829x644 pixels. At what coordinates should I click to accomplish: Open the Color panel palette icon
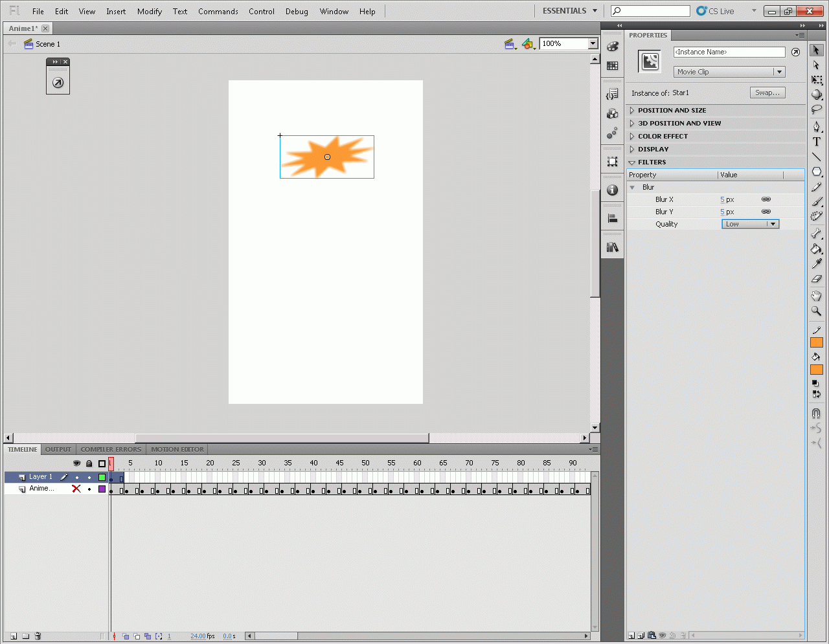coord(612,47)
